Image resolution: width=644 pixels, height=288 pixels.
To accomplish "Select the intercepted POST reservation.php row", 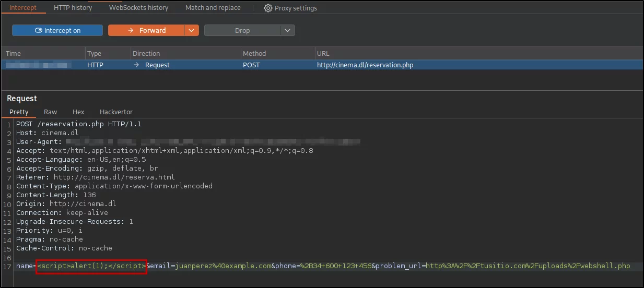I will click(322, 65).
